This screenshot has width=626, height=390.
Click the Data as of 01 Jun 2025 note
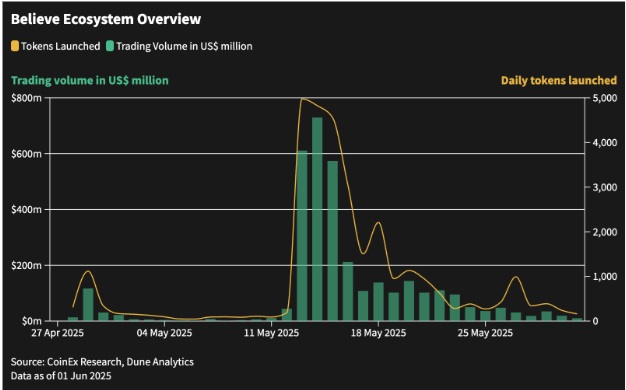point(61,376)
